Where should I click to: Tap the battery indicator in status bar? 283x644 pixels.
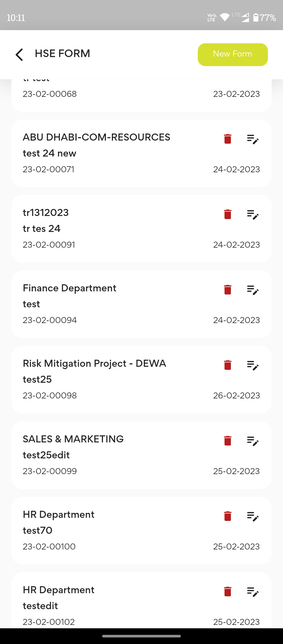pos(256,18)
